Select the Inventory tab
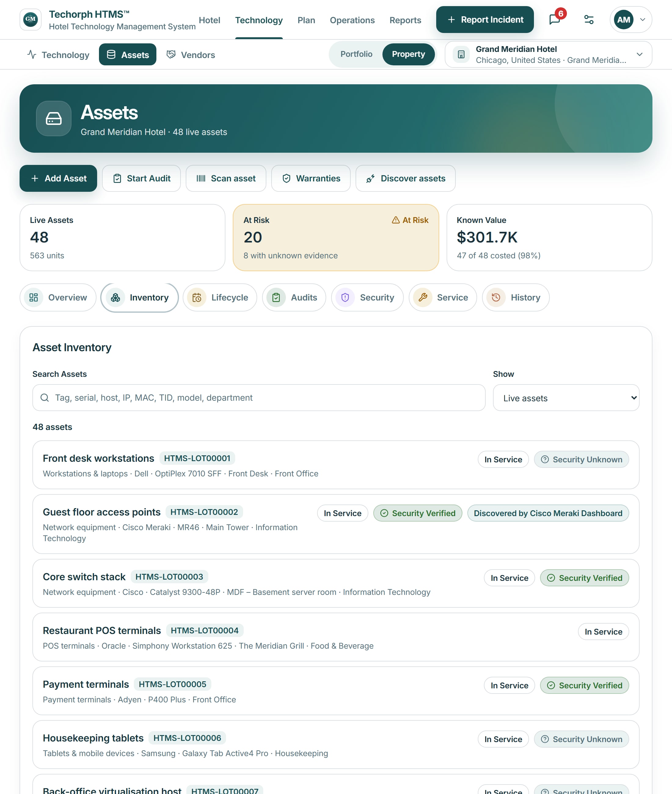 tap(139, 297)
